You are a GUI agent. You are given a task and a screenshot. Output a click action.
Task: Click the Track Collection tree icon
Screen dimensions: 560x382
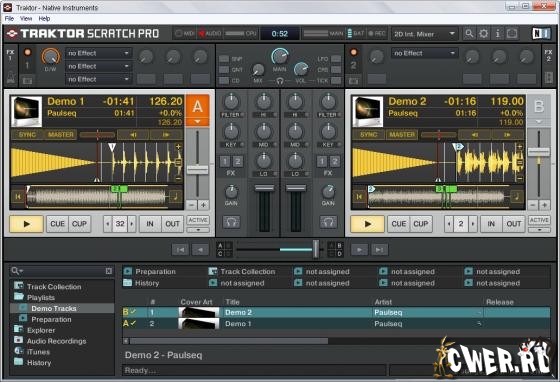19,286
